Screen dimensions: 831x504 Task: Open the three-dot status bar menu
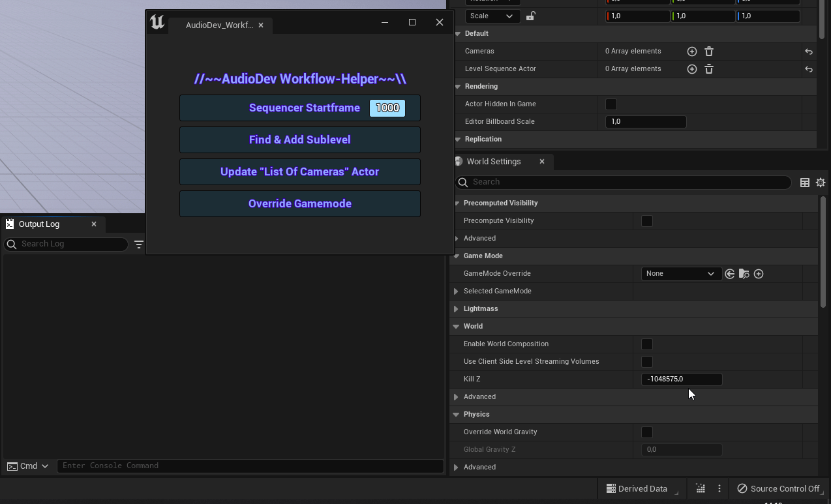(x=719, y=488)
